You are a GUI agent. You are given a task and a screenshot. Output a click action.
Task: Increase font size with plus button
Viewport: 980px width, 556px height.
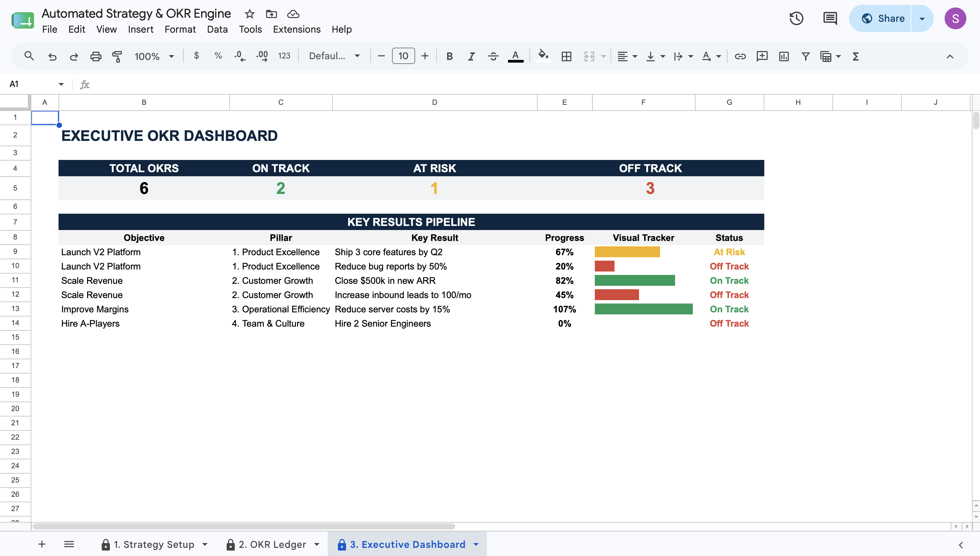point(425,56)
